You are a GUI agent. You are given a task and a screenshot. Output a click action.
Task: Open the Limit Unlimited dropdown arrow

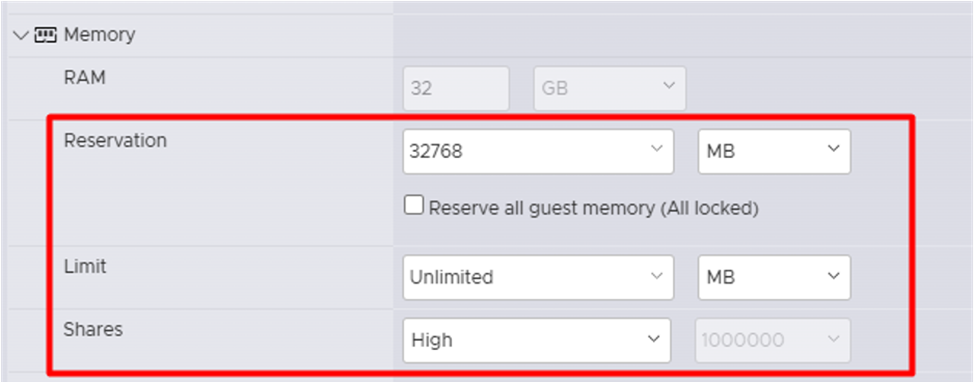656,276
